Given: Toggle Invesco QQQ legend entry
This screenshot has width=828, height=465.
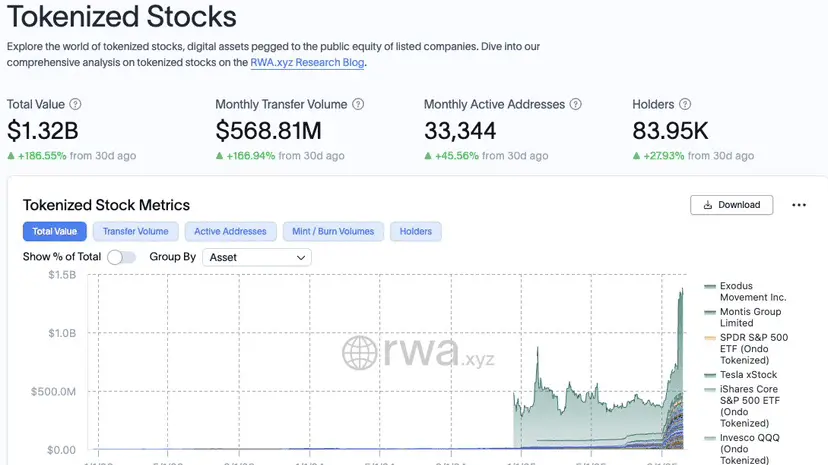Looking at the screenshot, I should [x=742, y=449].
